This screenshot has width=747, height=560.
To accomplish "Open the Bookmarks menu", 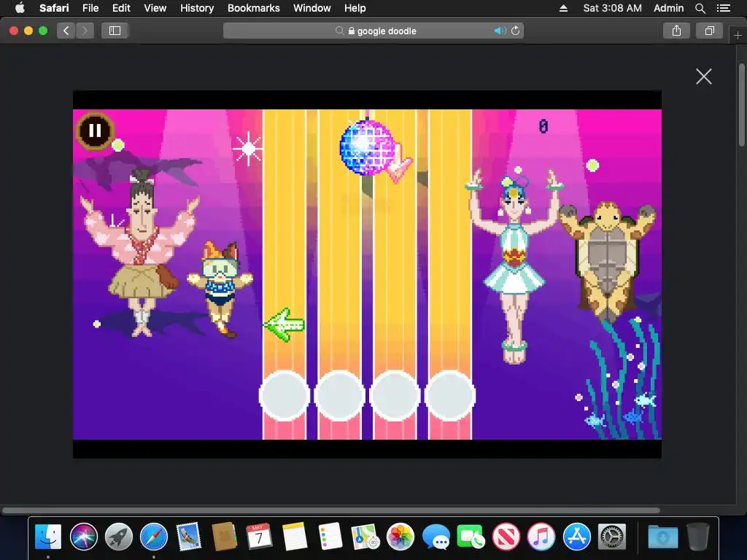I will coord(253,8).
